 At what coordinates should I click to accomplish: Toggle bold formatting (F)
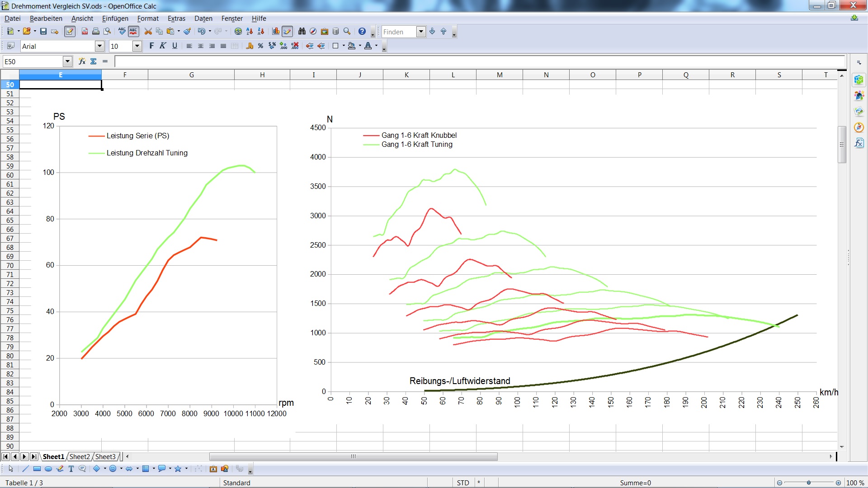point(151,46)
